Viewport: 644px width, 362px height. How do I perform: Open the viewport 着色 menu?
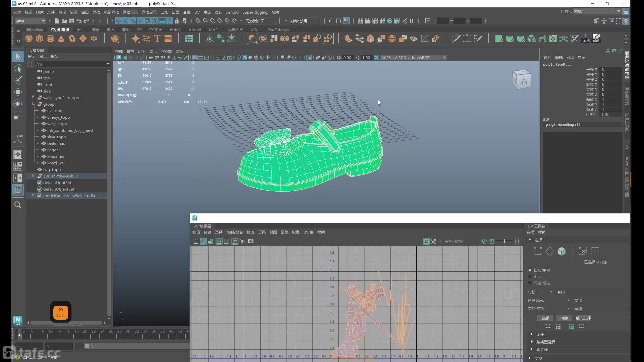130,51
